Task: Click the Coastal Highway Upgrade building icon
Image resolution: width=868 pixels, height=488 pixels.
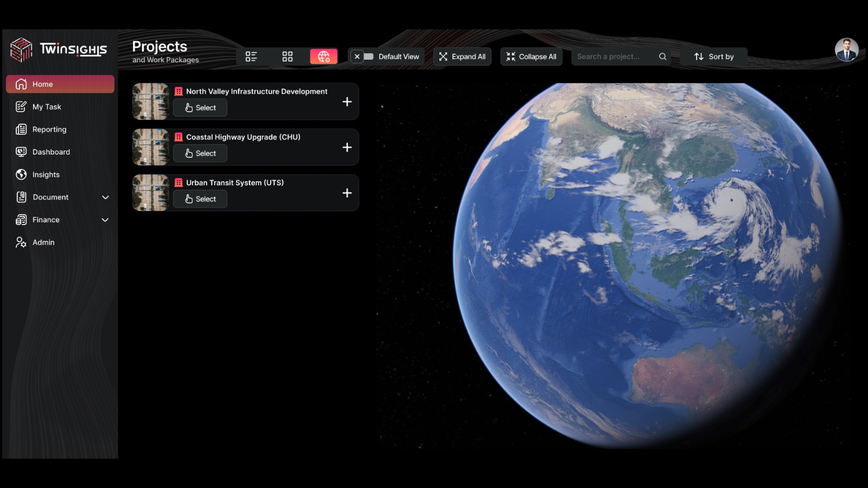Action: pos(178,137)
